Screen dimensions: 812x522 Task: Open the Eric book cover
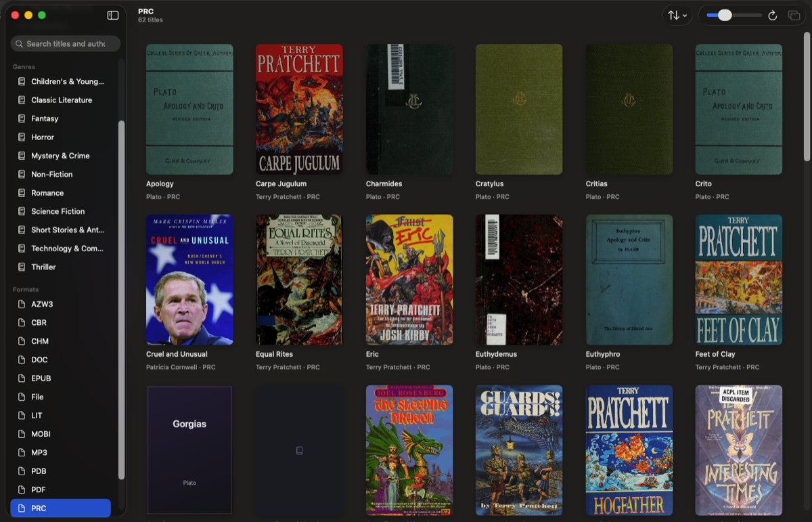tap(409, 280)
